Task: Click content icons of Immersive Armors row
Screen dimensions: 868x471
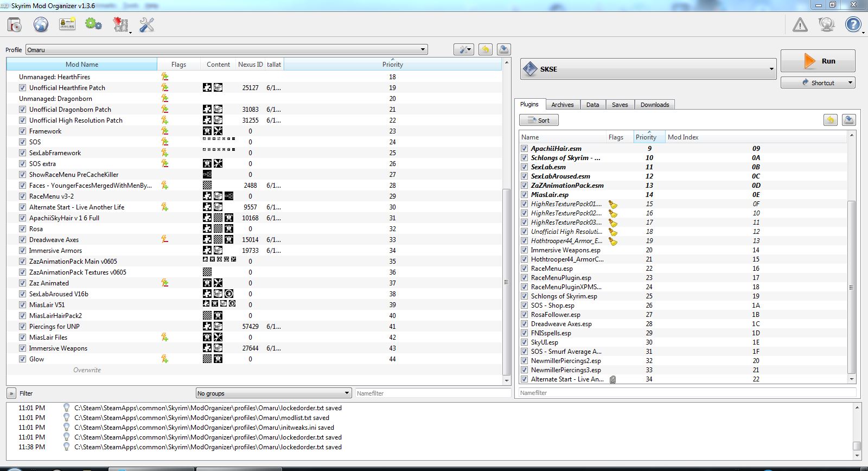Action: point(213,250)
